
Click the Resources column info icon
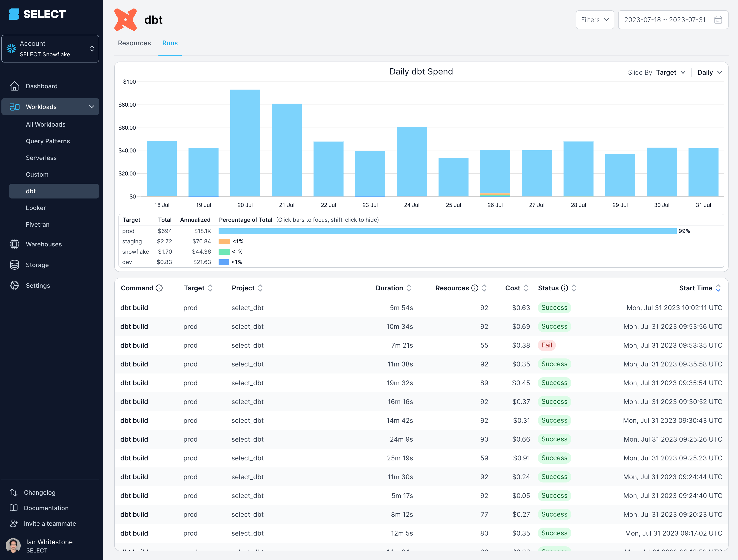click(475, 288)
